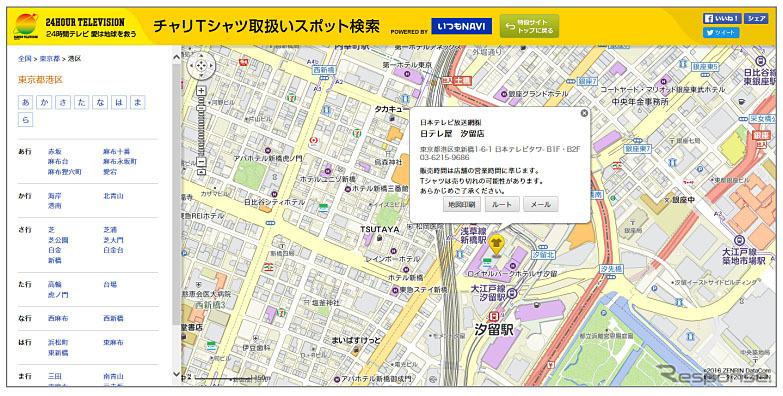Click the Twitter ツイート button
783x396 pixels.
point(721,32)
